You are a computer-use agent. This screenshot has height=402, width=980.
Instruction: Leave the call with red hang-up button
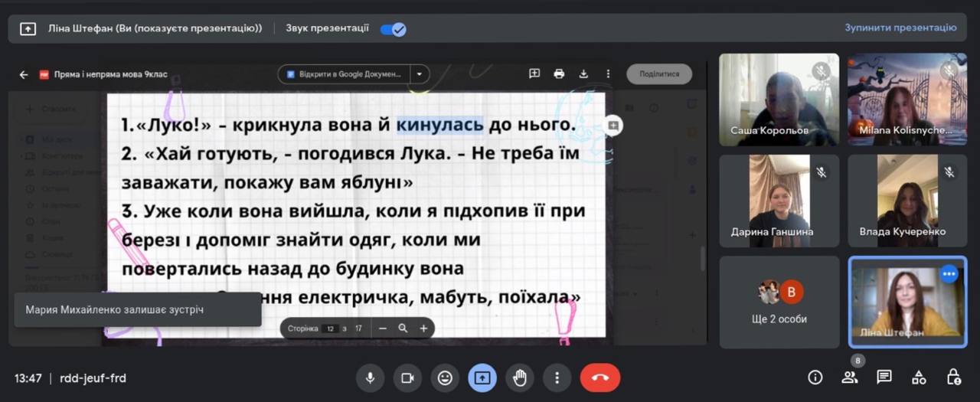(x=599, y=377)
